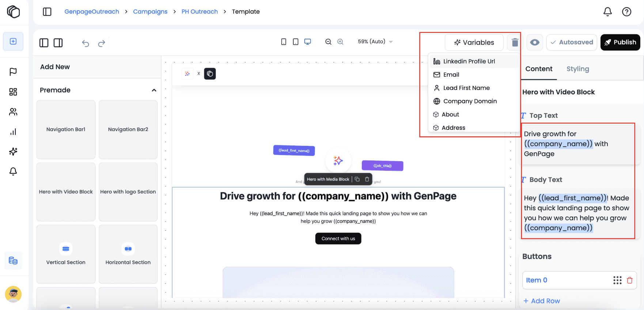Open the help question mark icon
Screen dimensions: 644x310
626,12
